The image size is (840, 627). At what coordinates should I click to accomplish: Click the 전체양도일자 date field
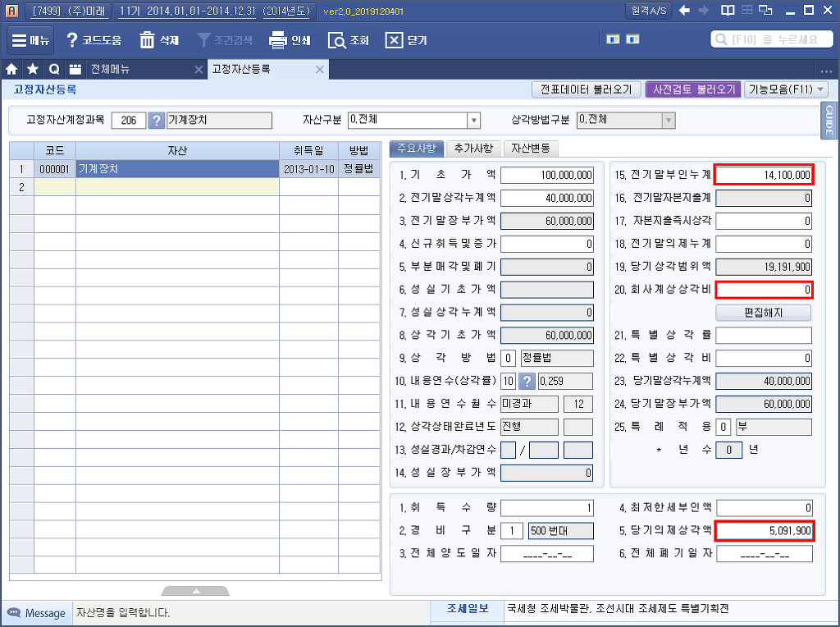(547, 554)
